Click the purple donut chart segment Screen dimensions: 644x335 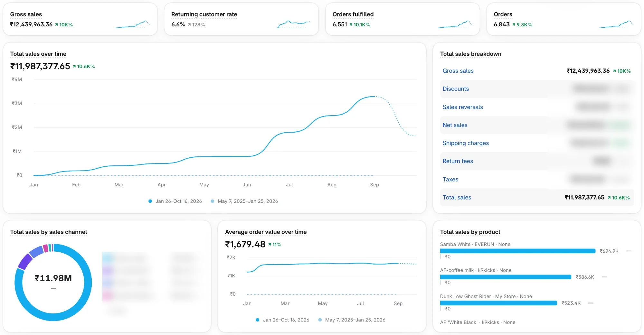pyautogui.click(x=25, y=261)
